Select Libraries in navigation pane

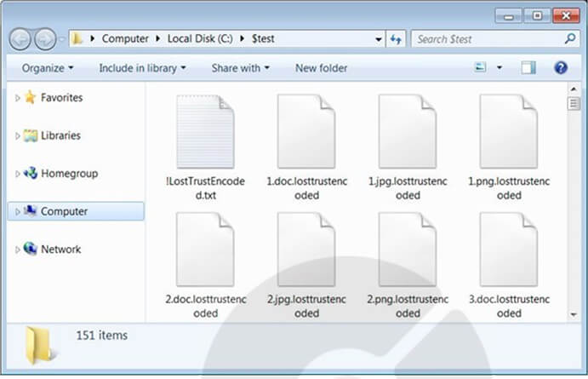click(x=60, y=135)
